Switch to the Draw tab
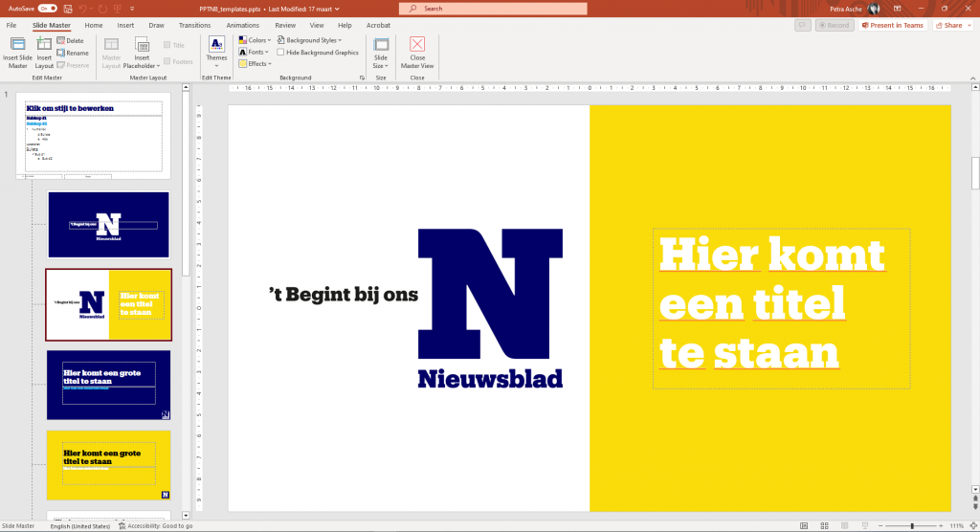The image size is (980, 532). (156, 25)
